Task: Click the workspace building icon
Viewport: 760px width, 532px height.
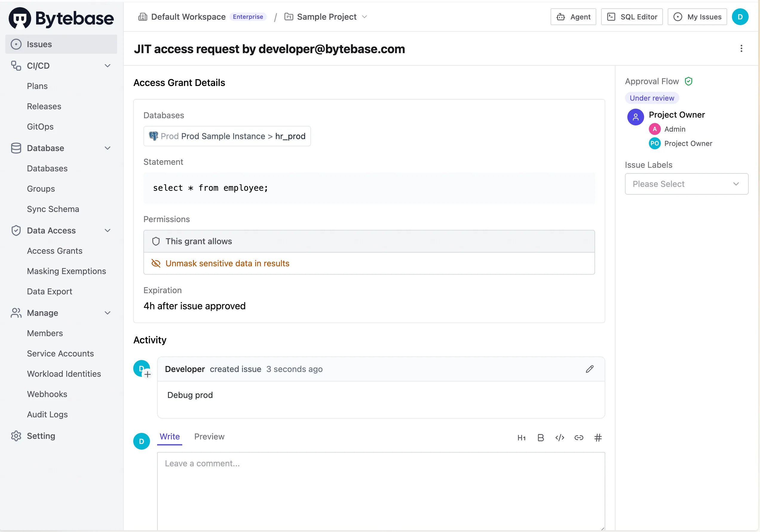Action: (x=143, y=17)
